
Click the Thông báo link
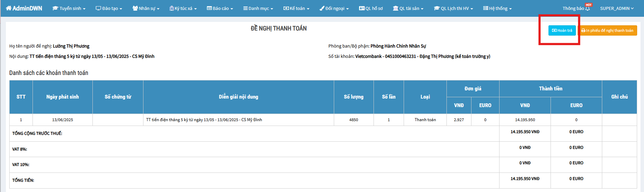573,8
